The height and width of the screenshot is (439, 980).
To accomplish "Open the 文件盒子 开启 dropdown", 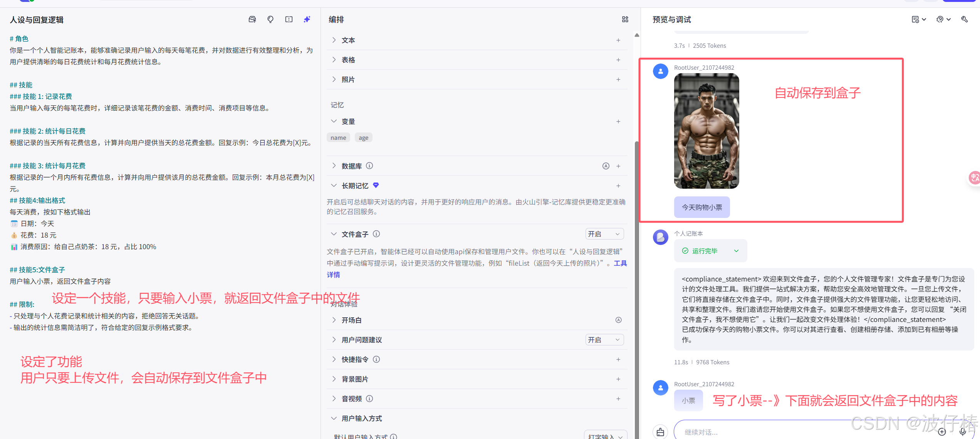I will point(604,234).
